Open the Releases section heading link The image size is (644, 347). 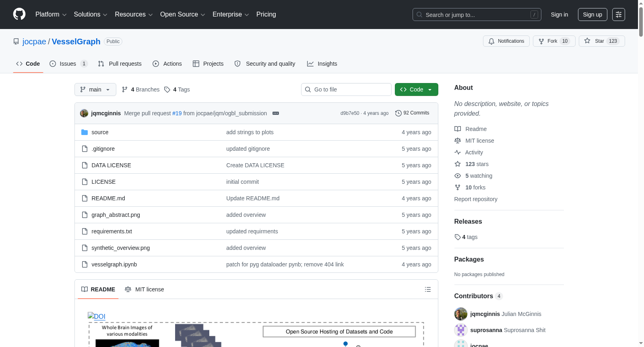pos(468,221)
